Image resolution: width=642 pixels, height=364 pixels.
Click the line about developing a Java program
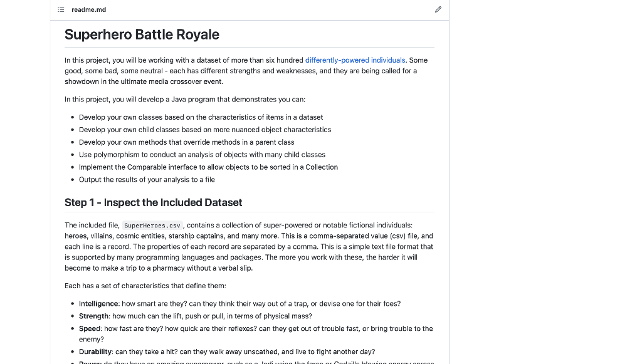[x=185, y=100]
